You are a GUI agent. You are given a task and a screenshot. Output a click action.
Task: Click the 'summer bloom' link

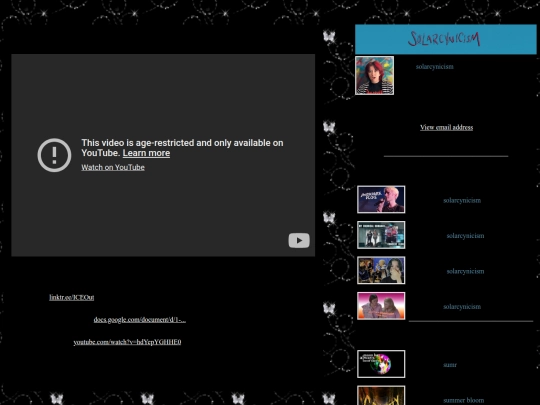464,401
